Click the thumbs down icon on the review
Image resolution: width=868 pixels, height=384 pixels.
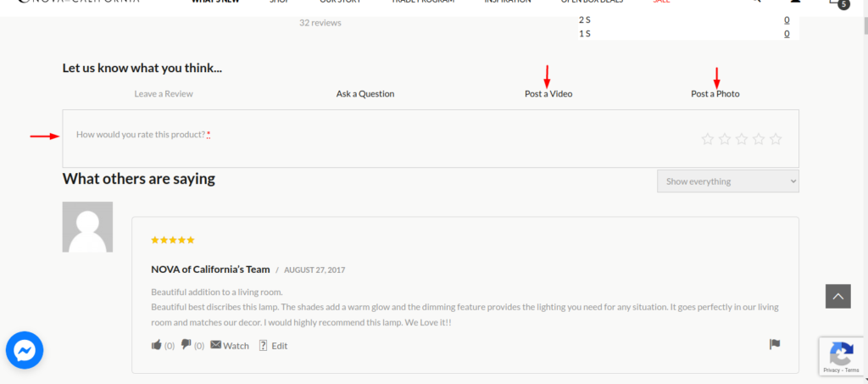pos(186,345)
